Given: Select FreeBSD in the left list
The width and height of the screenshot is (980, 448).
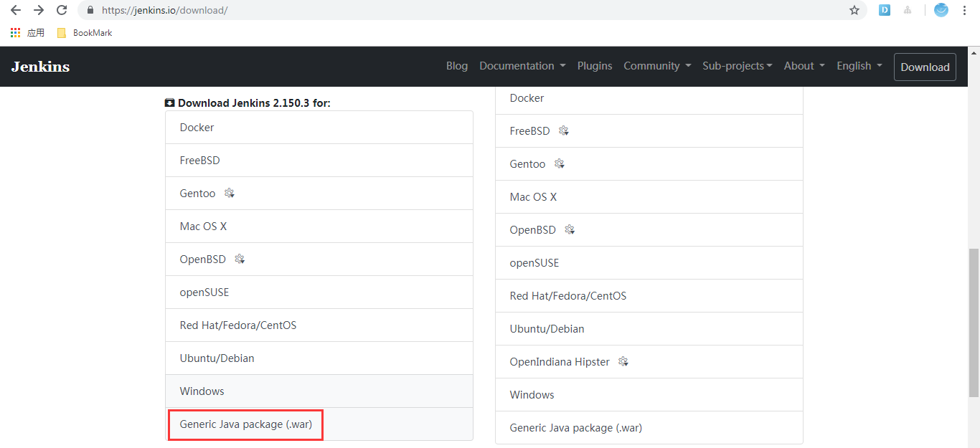Looking at the screenshot, I should pyautogui.click(x=319, y=161).
